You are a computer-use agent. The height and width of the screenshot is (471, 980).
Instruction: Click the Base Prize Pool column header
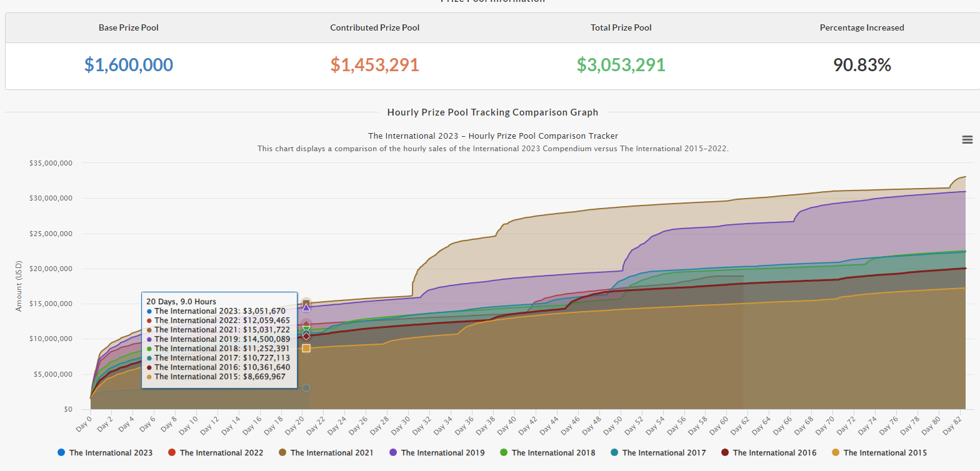point(129,27)
